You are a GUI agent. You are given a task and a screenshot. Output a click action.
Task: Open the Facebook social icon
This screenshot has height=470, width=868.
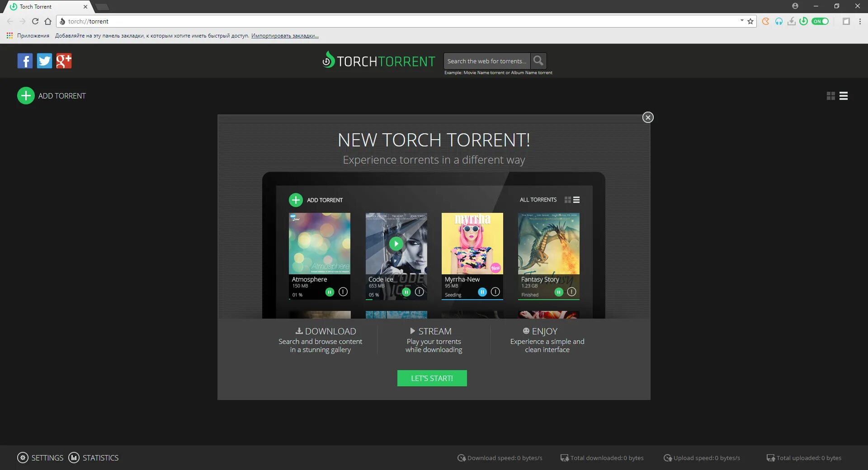[25, 61]
